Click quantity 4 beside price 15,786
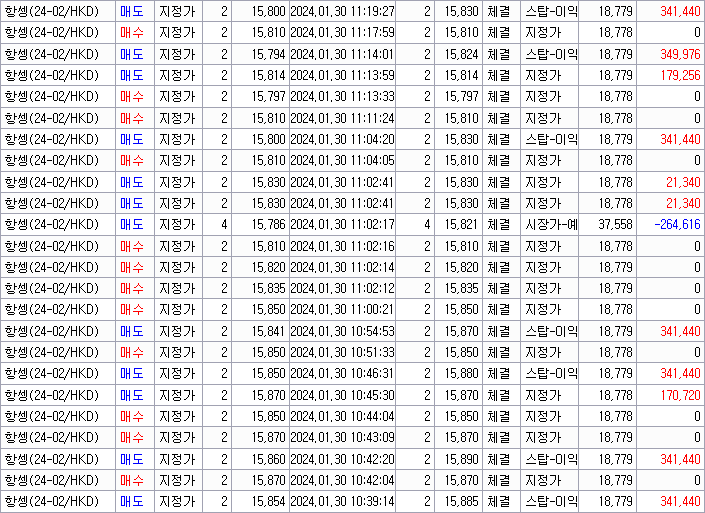This screenshot has height=513, width=705. click(x=224, y=224)
